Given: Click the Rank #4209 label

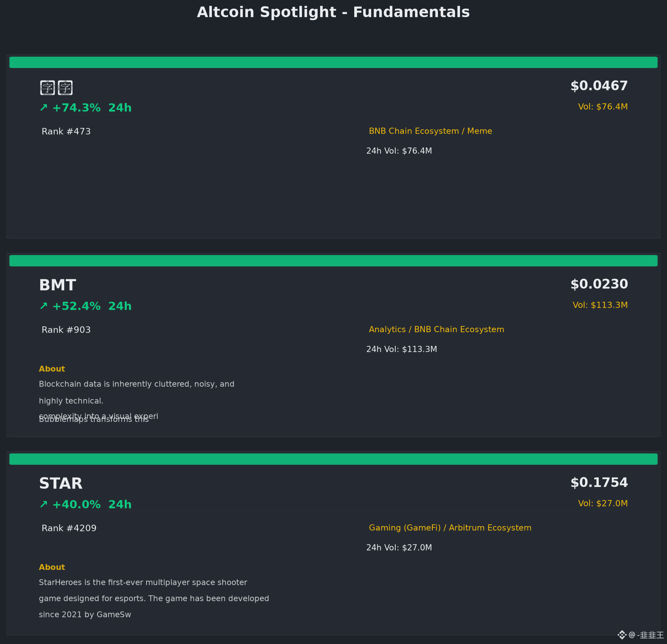Looking at the screenshot, I should pos(69,528).
